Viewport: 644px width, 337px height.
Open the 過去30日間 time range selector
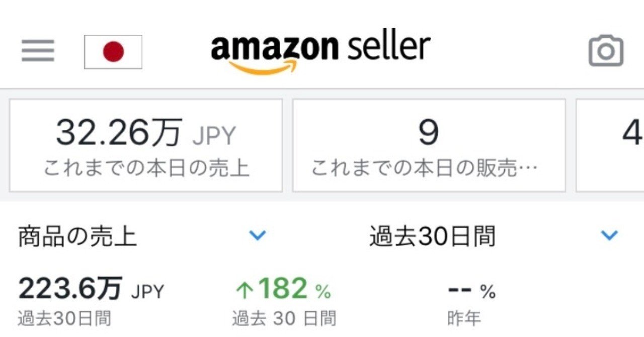(431, 236)
